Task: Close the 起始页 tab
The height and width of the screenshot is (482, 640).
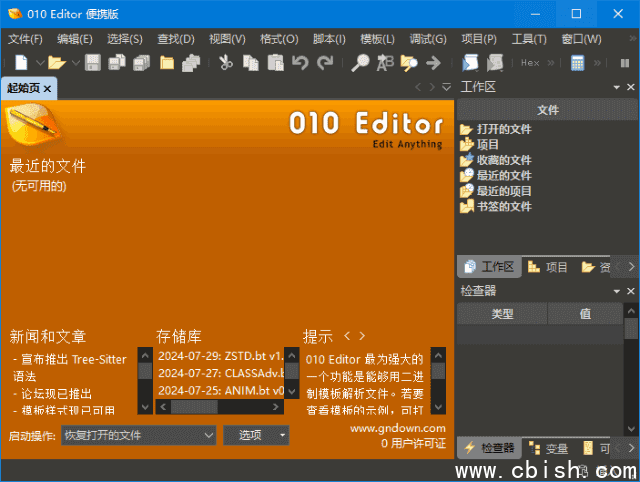Action: (48, 89)
